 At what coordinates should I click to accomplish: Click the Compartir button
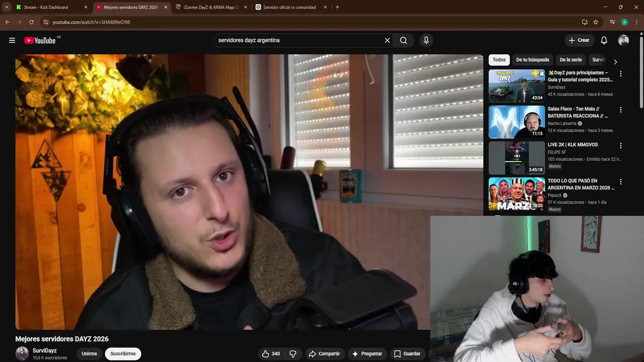pyautogui.click(x=324, y=354)
